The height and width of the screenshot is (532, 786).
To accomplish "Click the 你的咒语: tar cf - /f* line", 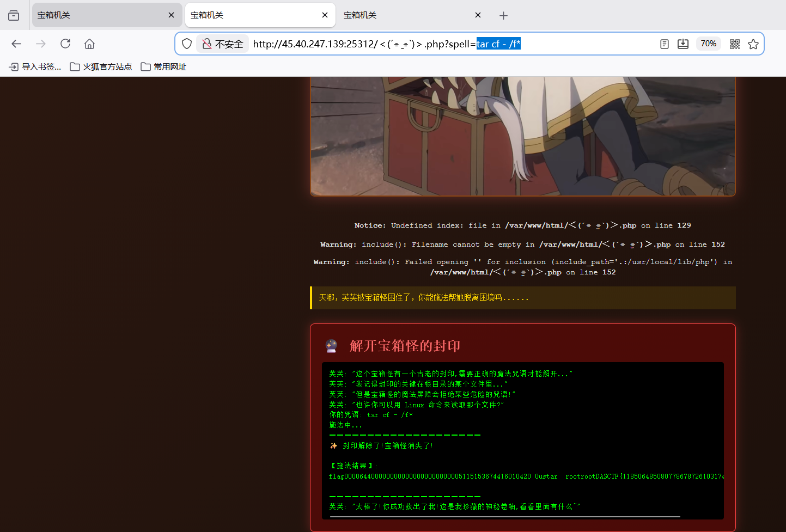I will (x=371, y=415).
